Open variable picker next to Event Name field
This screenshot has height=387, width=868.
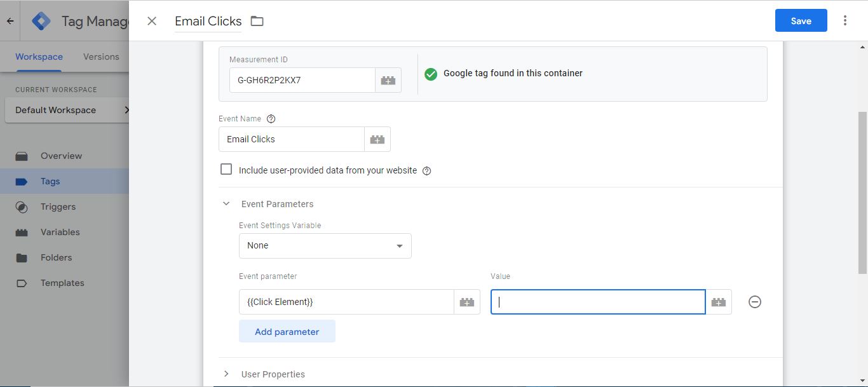point(377,139)
